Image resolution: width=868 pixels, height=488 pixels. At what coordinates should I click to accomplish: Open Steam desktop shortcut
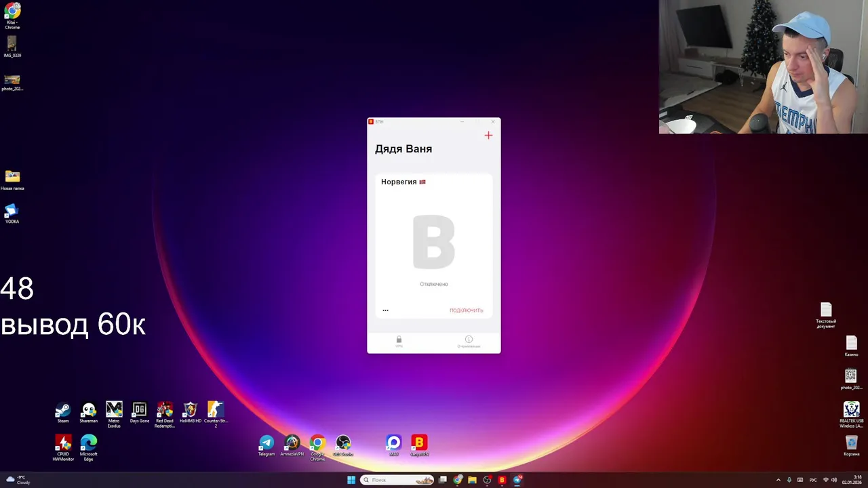click(63, 413)
